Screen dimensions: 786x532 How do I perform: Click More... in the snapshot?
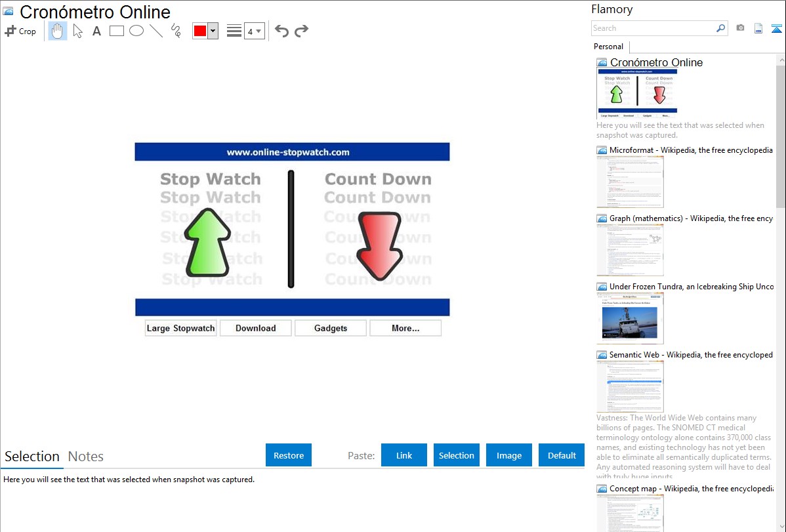(x=405, y=328)
